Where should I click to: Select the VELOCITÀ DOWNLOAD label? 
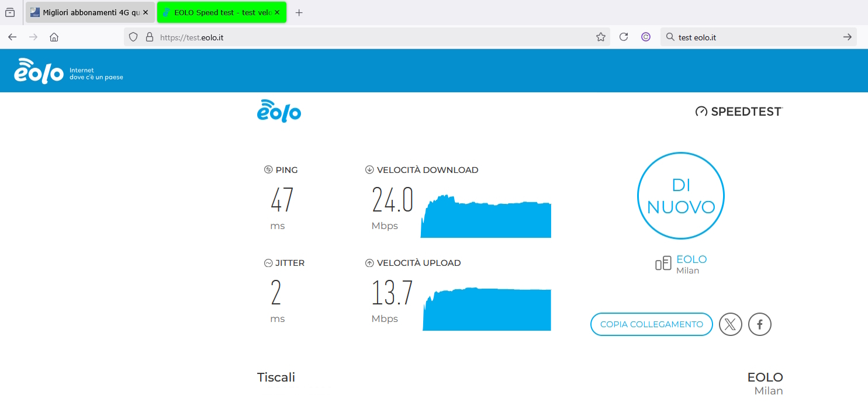coord(428,170)
